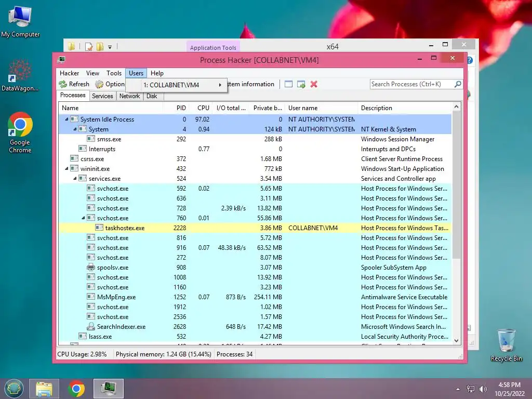Expand the COLLABNET\VM4 submenu arrow
Screen dimensions: 532x399
pos(220,85)
